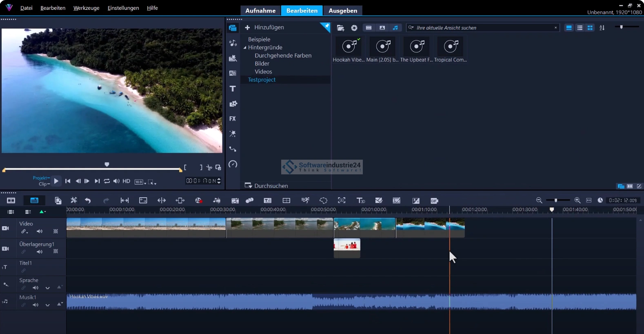Adjust the timeline zoom slider
The image size is (644, 334).
point(556,200)
